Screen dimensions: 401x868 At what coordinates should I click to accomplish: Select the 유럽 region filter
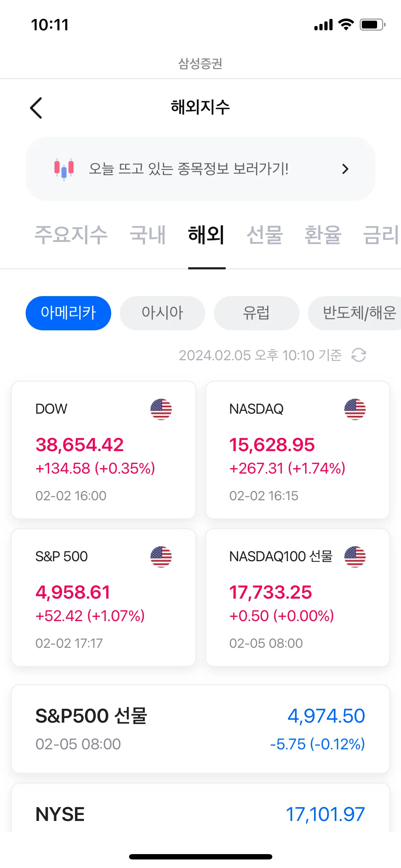257,313
